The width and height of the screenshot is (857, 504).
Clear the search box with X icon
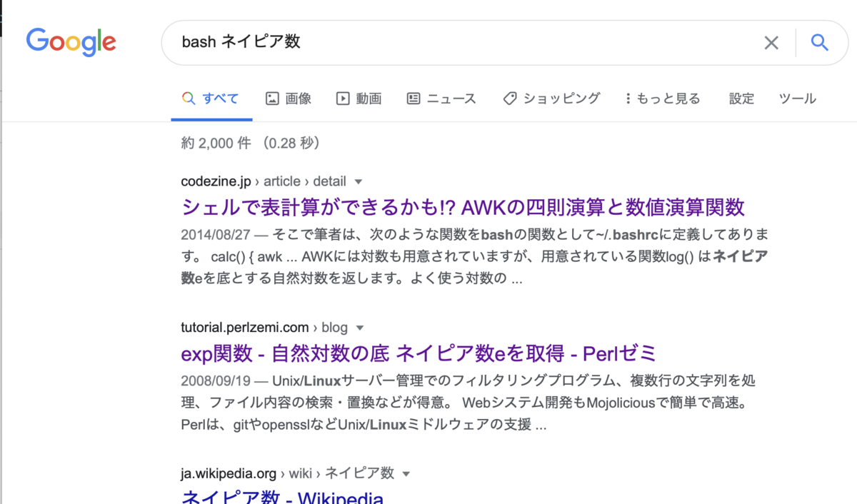point(771,43)
